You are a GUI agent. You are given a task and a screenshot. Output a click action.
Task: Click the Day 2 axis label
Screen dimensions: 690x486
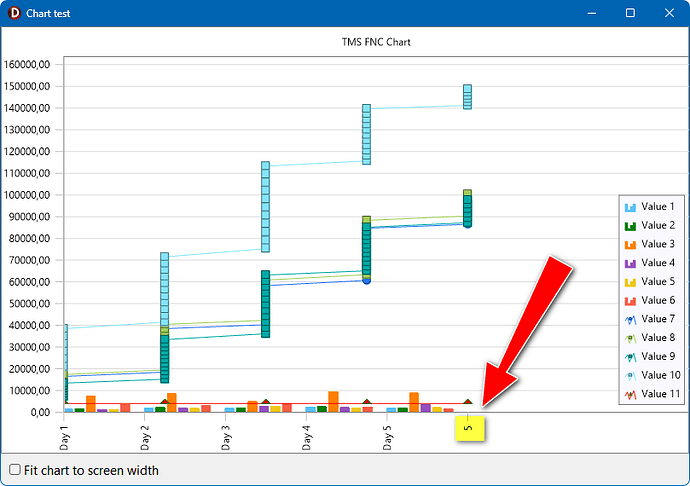click(145, 438)
